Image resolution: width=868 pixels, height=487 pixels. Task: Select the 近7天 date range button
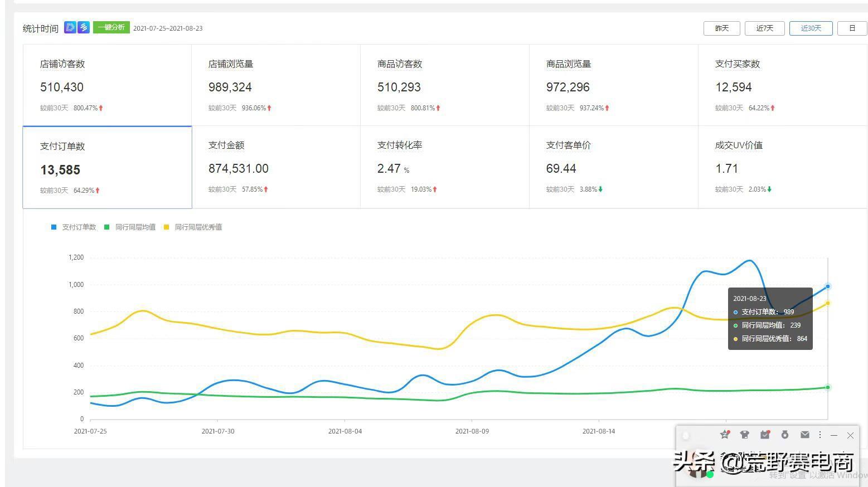pos(765,28)
